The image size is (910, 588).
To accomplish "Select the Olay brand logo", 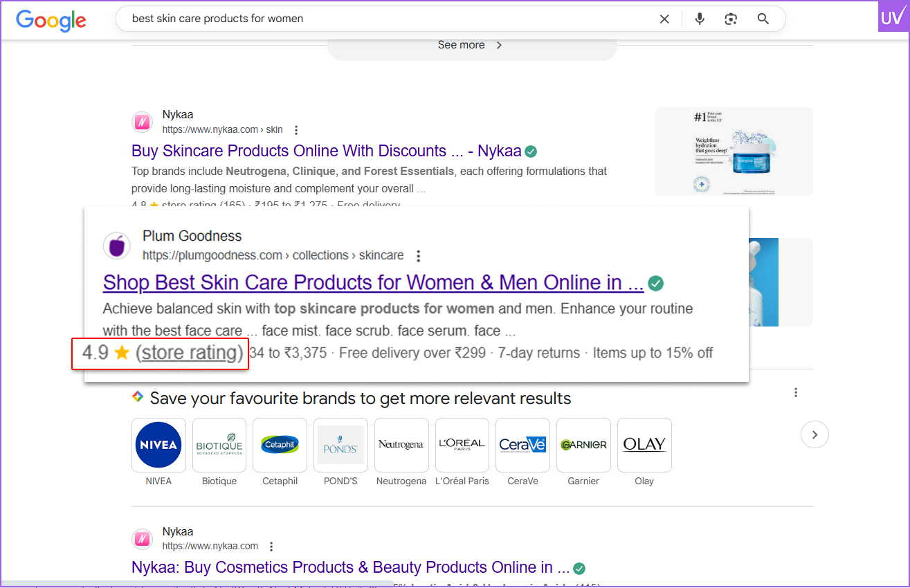I will (x=644, y=445).
